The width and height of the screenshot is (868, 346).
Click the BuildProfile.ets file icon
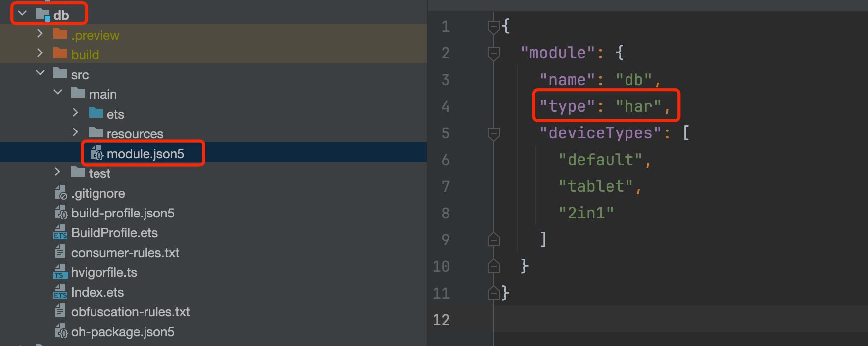[60, 233]
